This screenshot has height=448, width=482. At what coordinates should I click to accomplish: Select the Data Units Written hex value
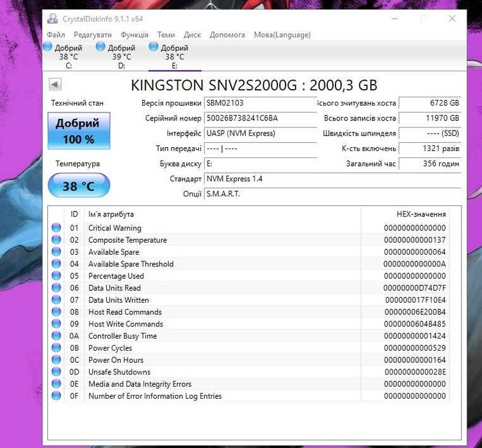[415, 300]
